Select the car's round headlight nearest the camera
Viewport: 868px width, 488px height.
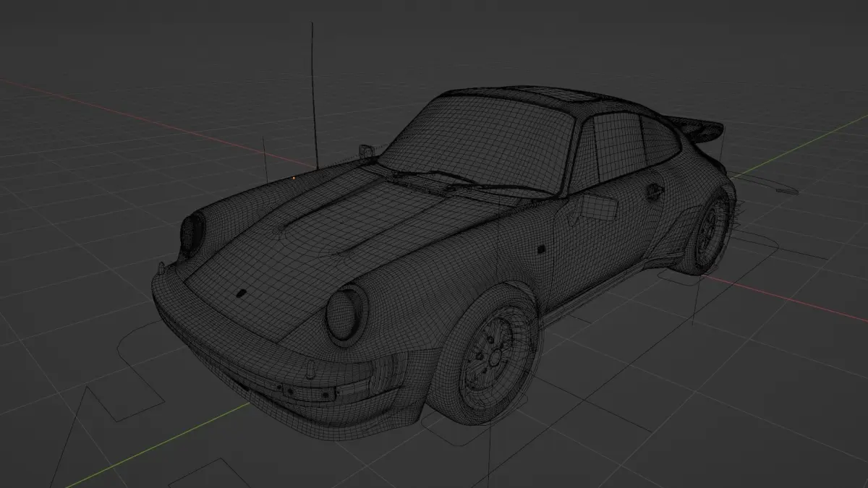(x=346, y=315)
